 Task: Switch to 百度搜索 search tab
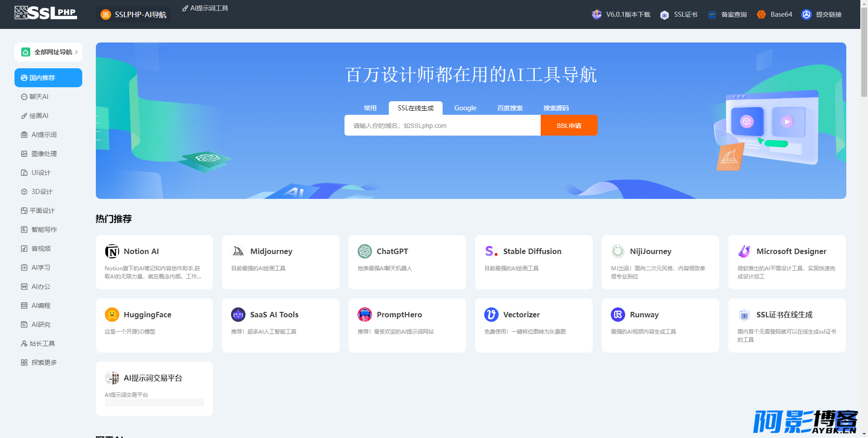510,108
